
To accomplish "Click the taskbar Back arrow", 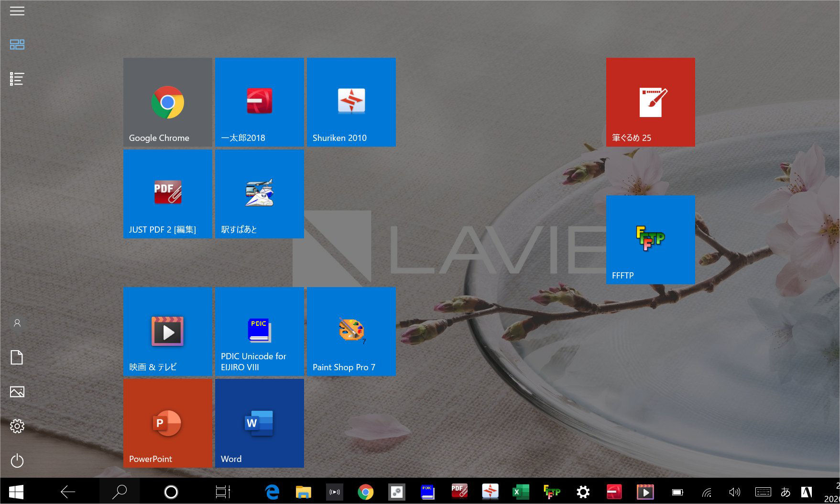I will (x=67, y=492).
